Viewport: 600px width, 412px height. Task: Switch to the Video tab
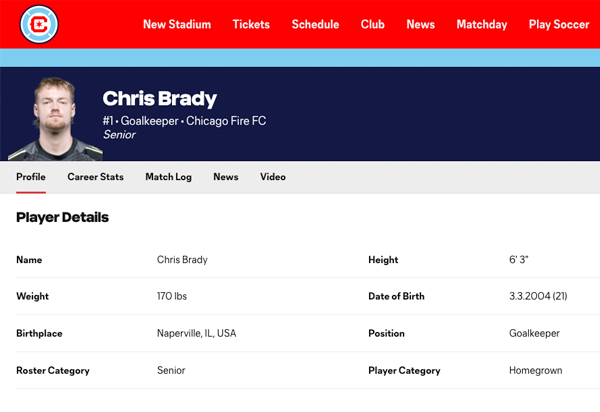pos(273,177)
